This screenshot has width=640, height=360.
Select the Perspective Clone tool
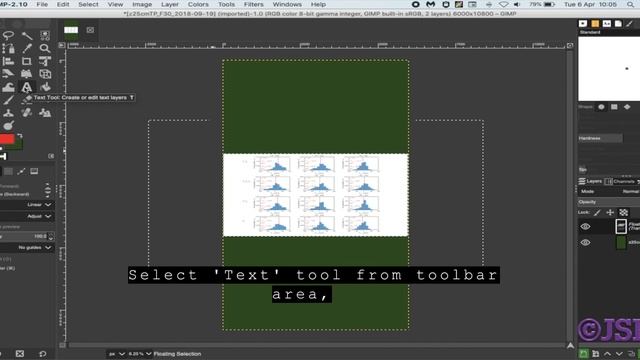(x=45, y=113)
